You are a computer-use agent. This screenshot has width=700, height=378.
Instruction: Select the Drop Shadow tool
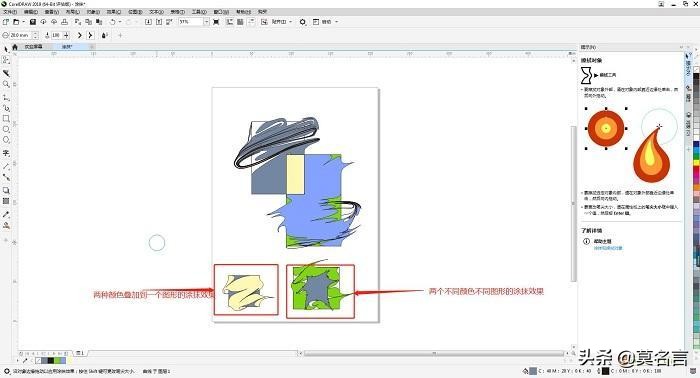(6, 191)
